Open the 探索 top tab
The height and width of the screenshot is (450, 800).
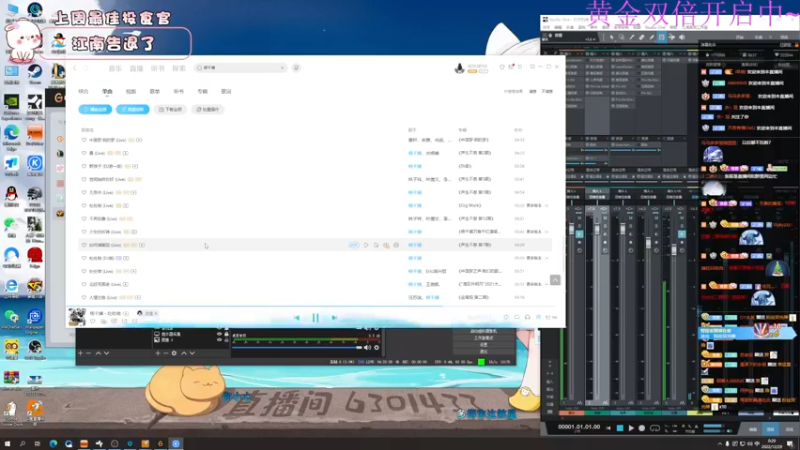tap(179, 68)
